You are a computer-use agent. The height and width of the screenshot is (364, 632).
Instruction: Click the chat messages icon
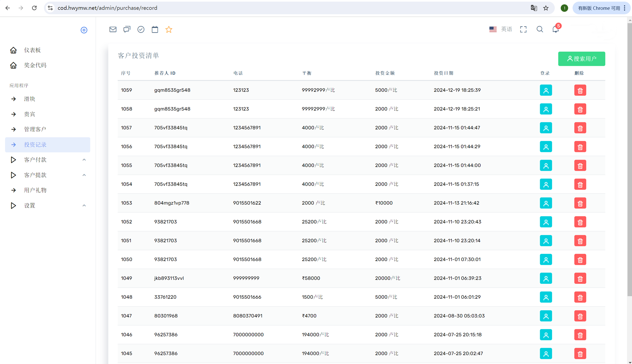pyautogui.click(x=127, y=29)
